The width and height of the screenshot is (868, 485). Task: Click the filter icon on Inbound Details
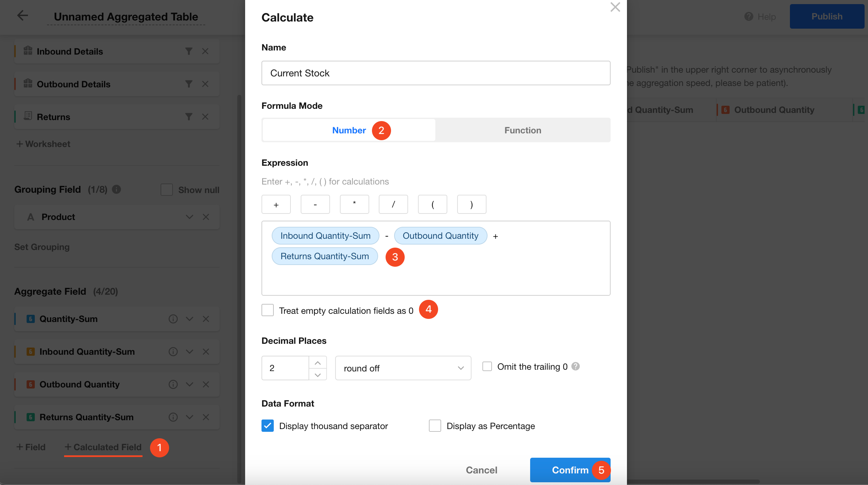[x=189, y=51]
